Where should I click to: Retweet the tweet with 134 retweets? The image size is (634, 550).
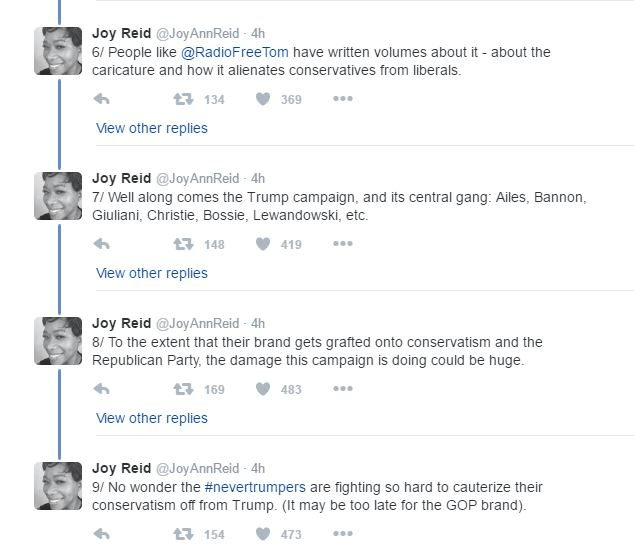point(182,99)
